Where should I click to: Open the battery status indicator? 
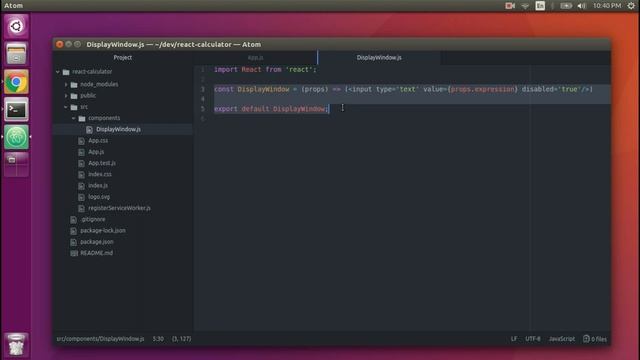[566, 6]
